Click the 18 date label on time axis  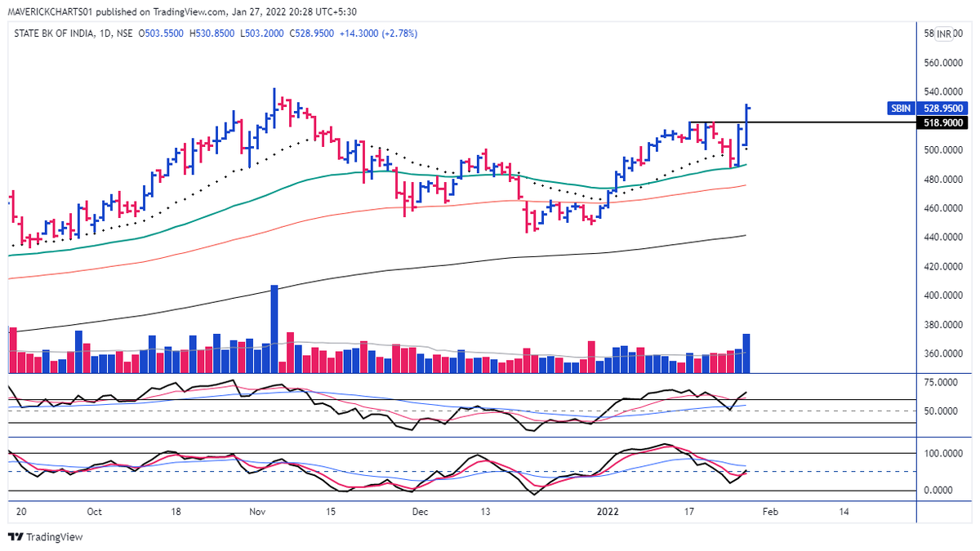pyautogui.click(x=176, y=512)
